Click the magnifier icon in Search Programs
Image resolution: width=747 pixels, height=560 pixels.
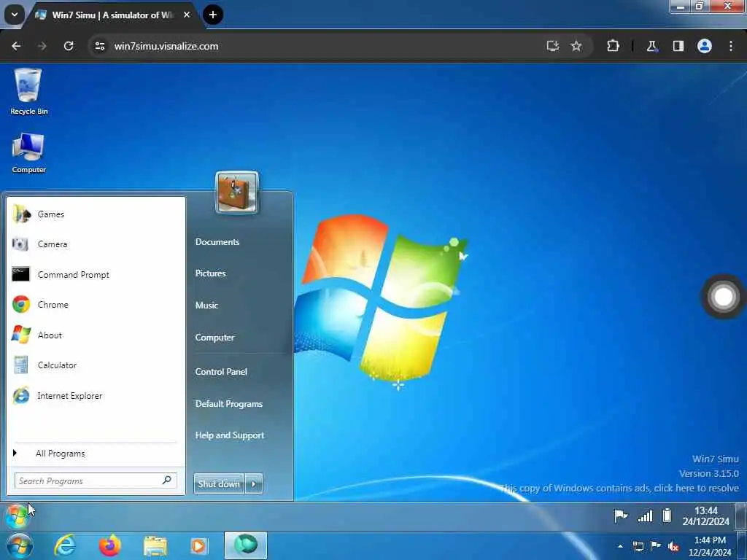point(167,480)
